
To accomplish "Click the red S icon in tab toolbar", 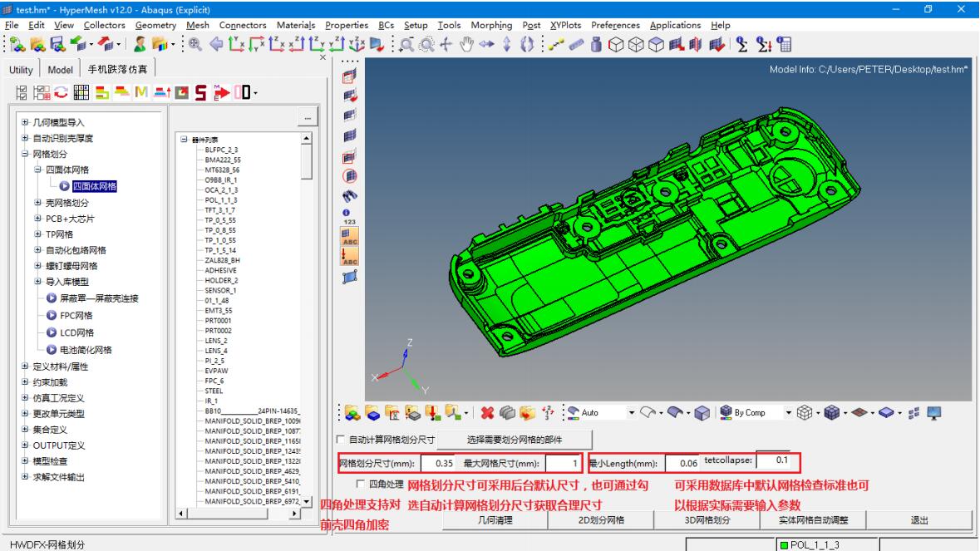I will click(200, 92).
